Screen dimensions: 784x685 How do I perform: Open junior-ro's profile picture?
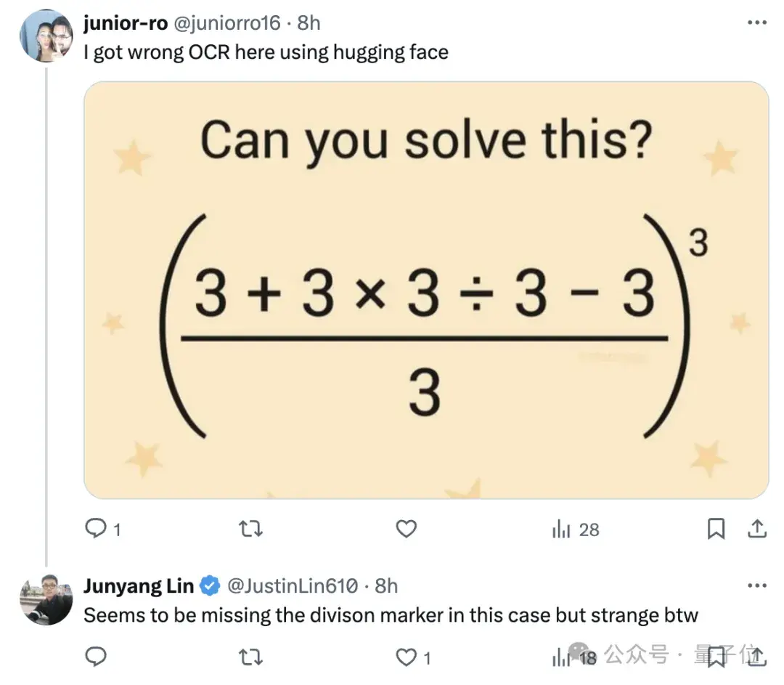[x=46, y=36]
